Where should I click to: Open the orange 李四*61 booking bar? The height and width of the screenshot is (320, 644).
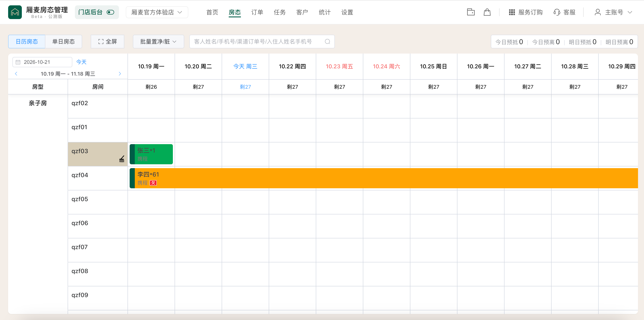[384, 178]
